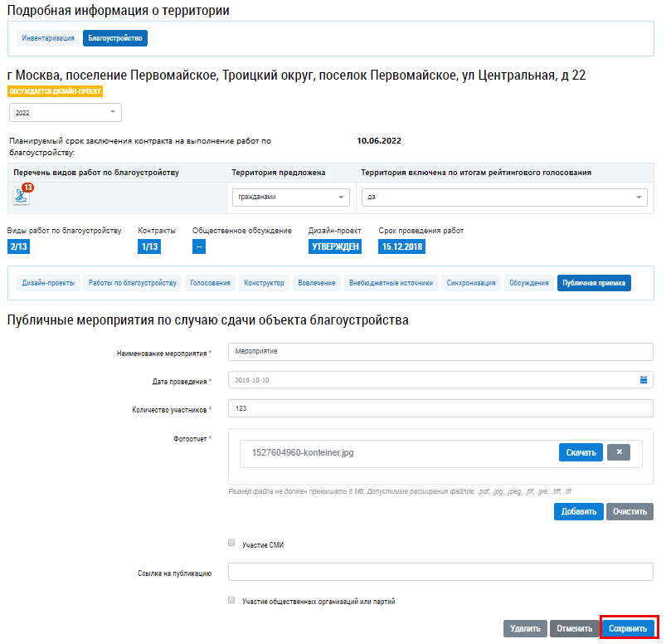This screenshot has width=666, height=644.
Task: Click ОБСУЖДАЕТСЯ ДИЗАЙН-ПРОЕКТ status label
Action: pos(56,91)
